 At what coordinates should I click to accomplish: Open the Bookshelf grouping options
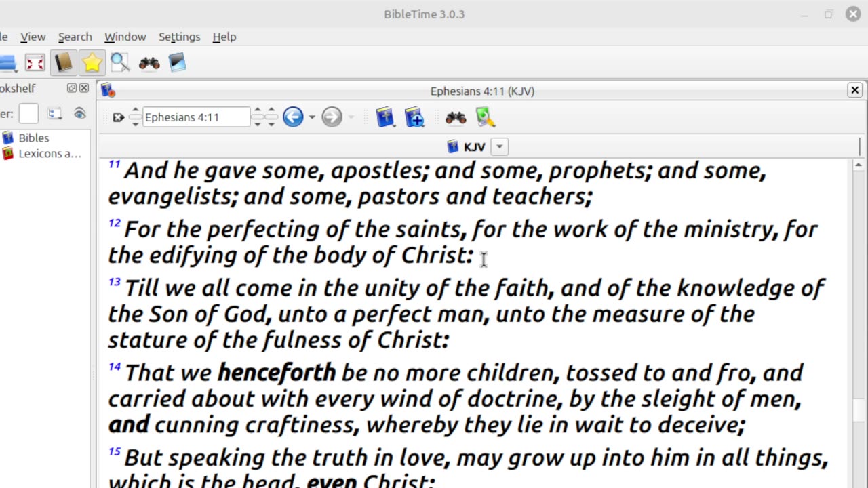(55, 114)
